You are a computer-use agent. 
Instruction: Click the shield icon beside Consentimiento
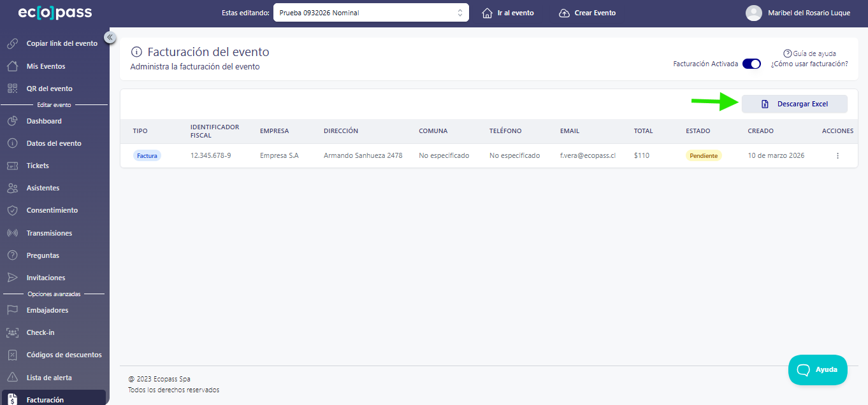[12, 210]
